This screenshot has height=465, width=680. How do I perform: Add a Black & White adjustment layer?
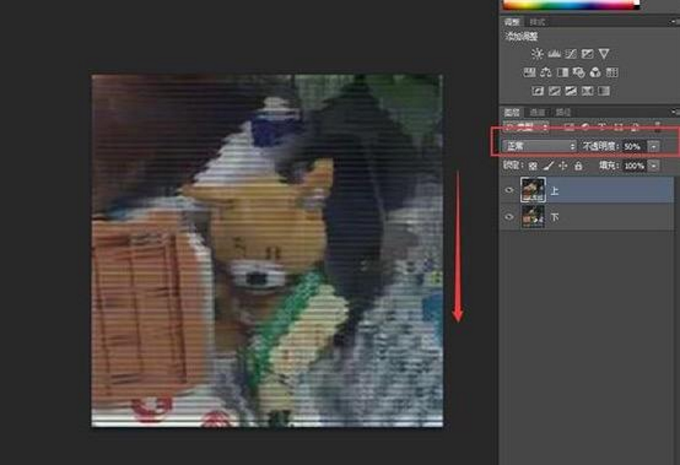(562, 72)
